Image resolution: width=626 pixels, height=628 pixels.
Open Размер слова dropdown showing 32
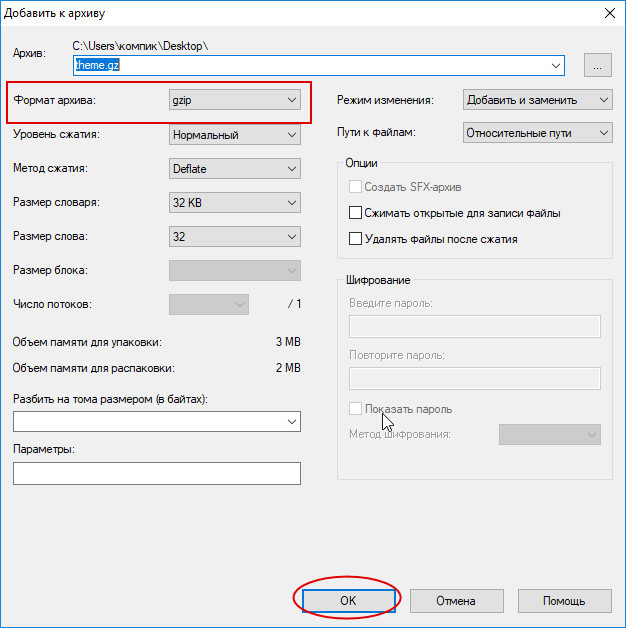click(x=235, y=237)
